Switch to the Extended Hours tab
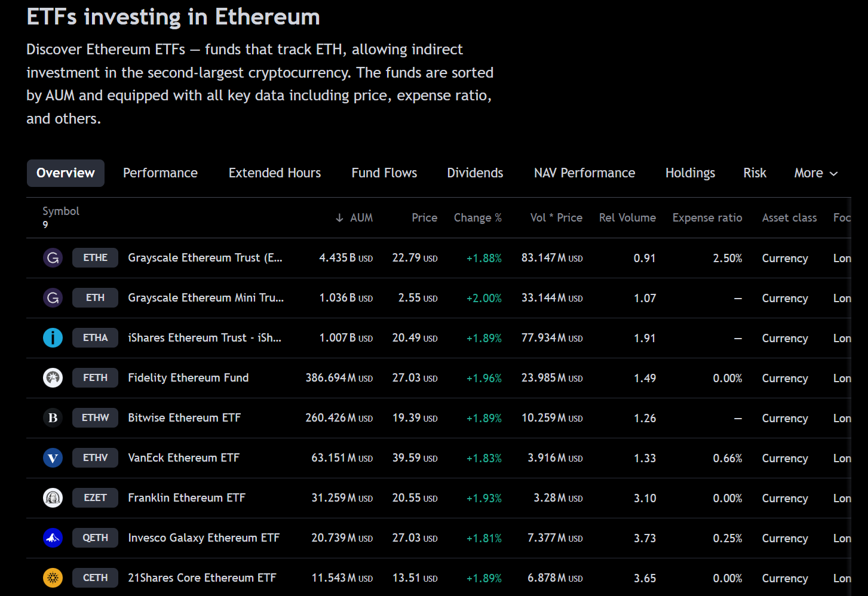The height and width of the screenshot is (596, 868). tap(275, 173)
